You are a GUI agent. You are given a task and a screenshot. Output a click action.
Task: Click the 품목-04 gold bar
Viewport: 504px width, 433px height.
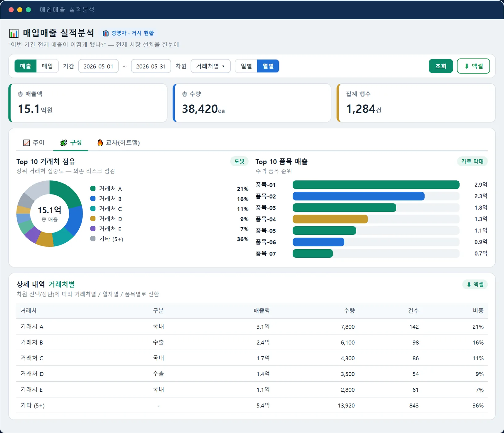coord(330,219)
